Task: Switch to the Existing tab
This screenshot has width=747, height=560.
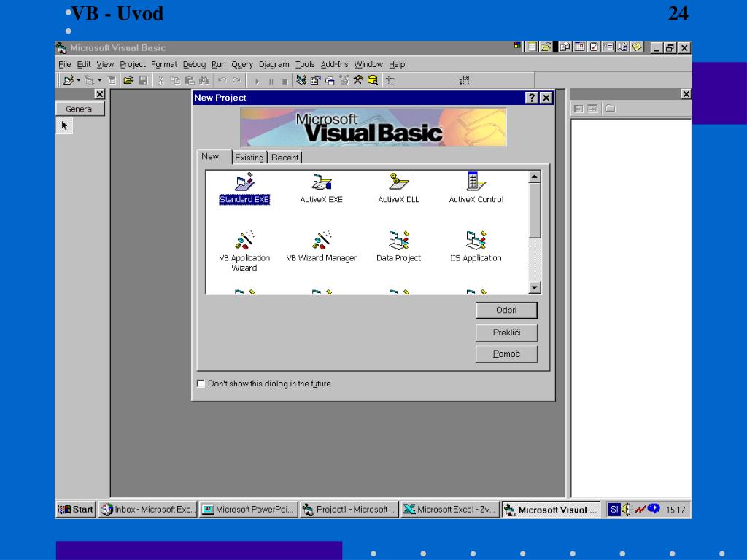Action: pos(249,157)
